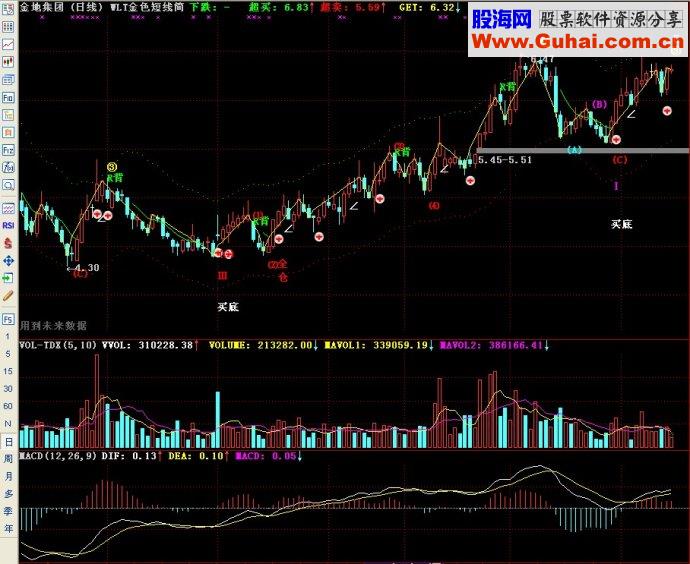690x564 pixels.
Task: Click the 买底 label under wave III
Action: tap(228, 307)
